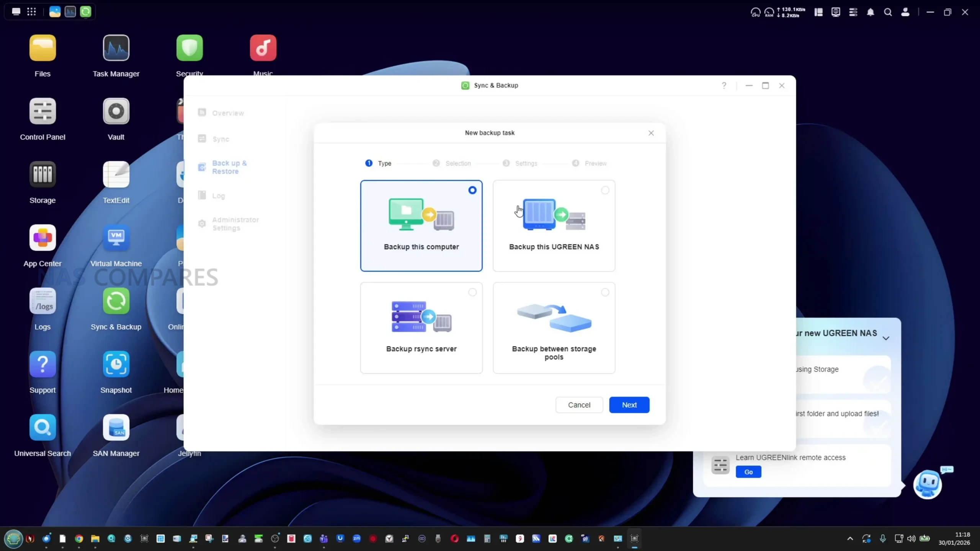Select the Backup between storage pools radio

pyautogui.click(x=605, y=292)
